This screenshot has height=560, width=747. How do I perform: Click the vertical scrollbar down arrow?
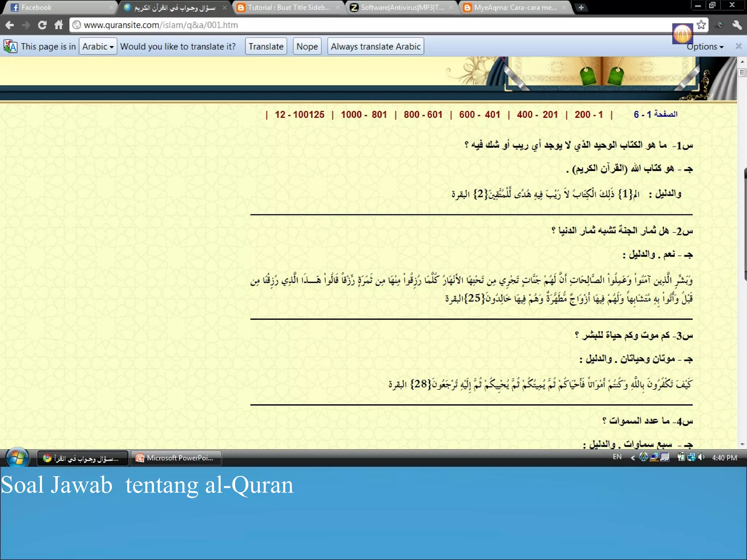click(742, 445)
